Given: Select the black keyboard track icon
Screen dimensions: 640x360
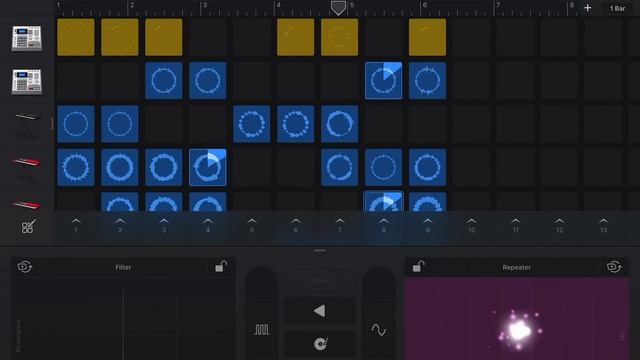Looking at the screenshot, I should point(27,124).
